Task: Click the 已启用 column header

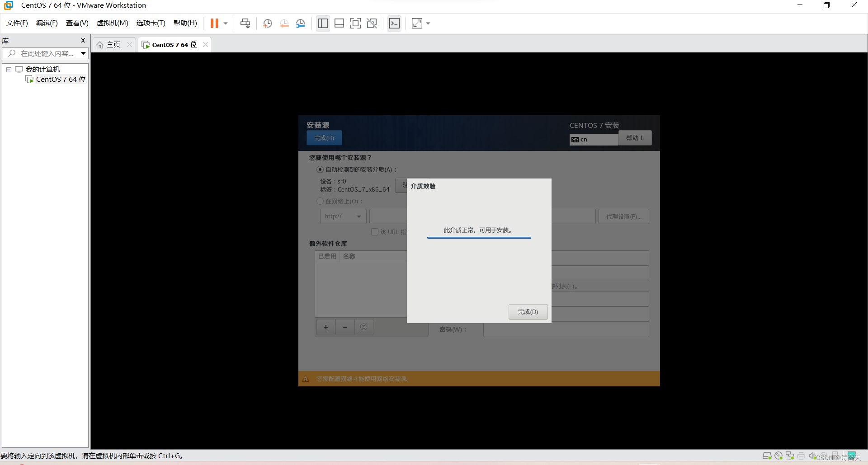Action: (x=327, y=256)
